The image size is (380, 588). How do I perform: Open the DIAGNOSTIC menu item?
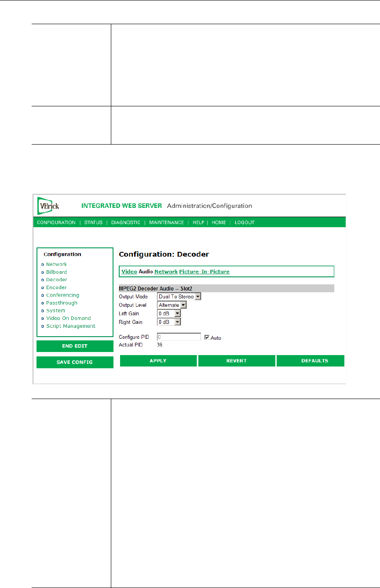126,222
